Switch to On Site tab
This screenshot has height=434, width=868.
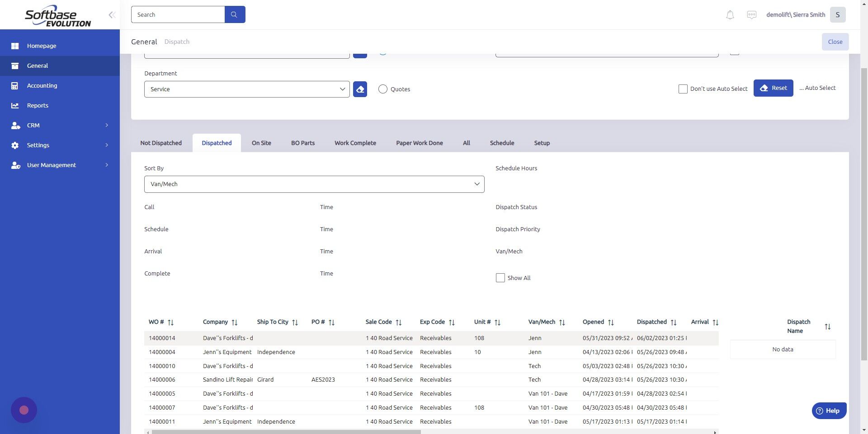[261, 143]
